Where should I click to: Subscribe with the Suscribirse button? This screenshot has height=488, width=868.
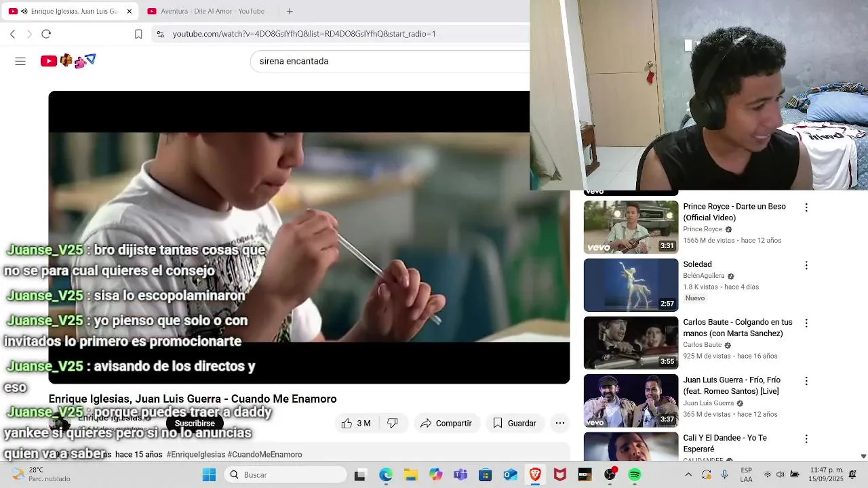click(195, 423)
